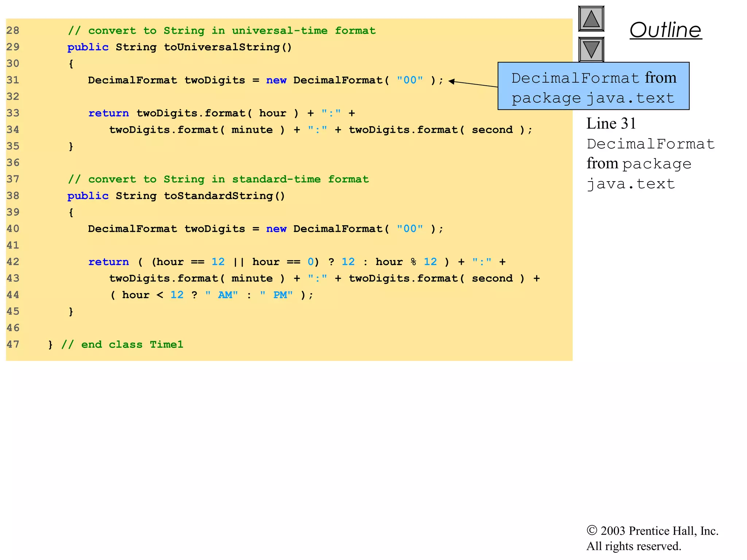This screenshot has height=560, width=747.
Task: Click the opening brace on line 39
Action: [x=71, y=213]
